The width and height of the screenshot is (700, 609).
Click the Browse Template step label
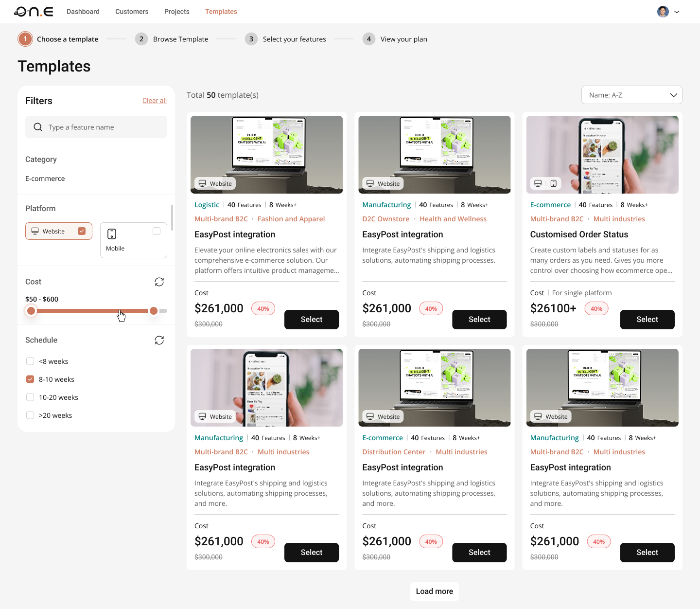(180, 39)
